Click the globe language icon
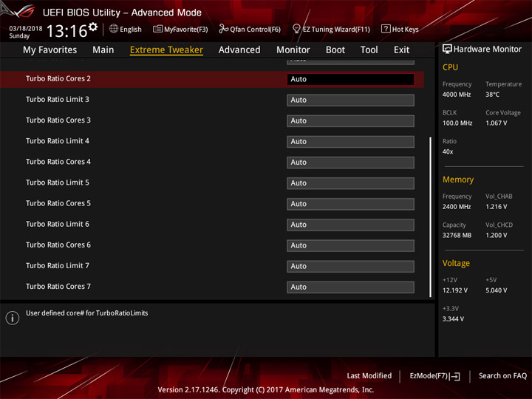Screen dimensions: 532x399 (114, 29)
